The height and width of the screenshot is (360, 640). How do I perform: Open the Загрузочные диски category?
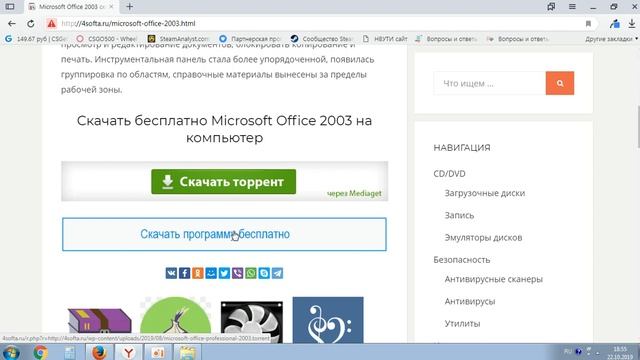pos(485,193)
